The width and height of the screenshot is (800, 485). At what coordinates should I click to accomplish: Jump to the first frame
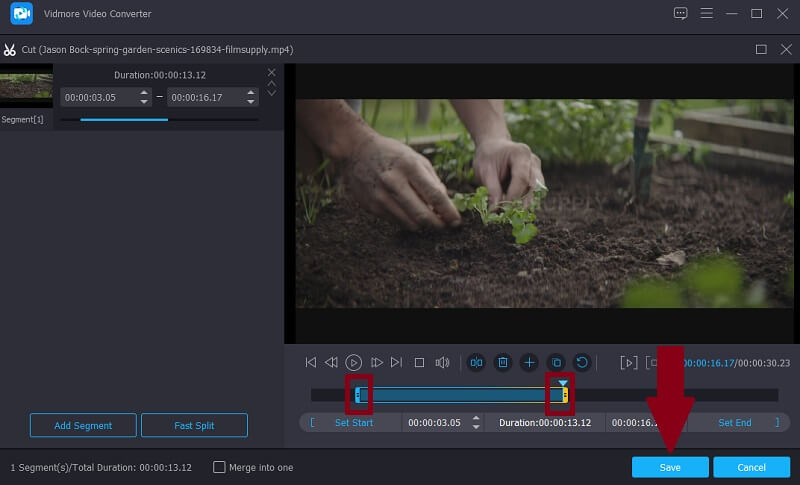coord(311,362)
